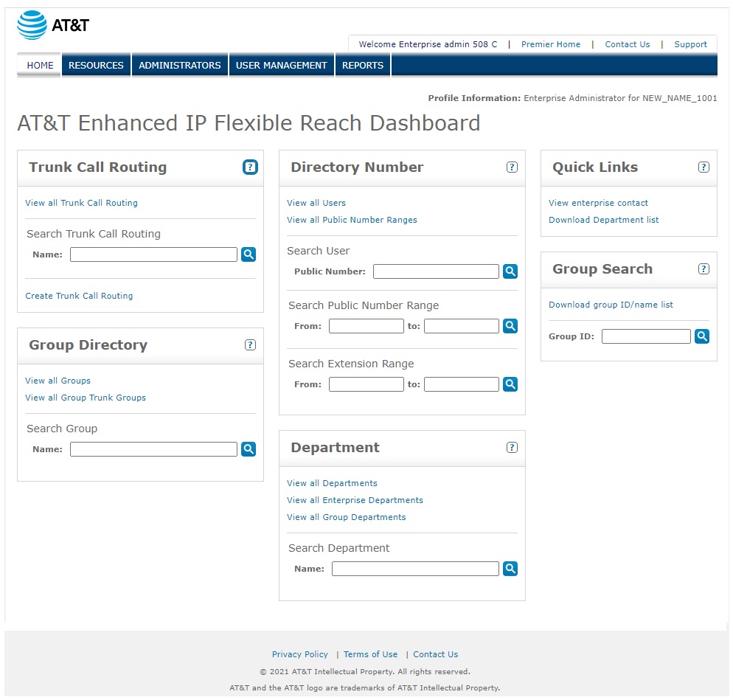
Task: Open View enterprise contact link
Action: pyautogui.click(x=598, y=203)
